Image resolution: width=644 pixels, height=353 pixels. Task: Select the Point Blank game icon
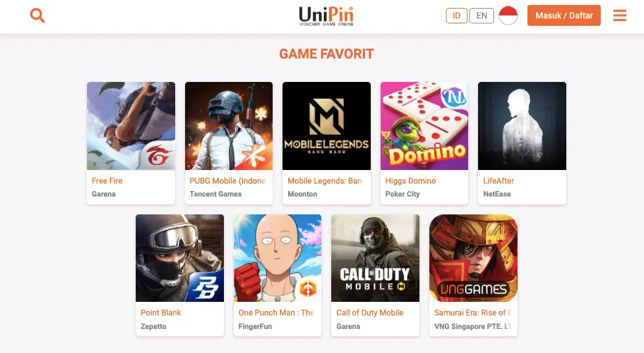pyautogui.click(x=180, y=258)
